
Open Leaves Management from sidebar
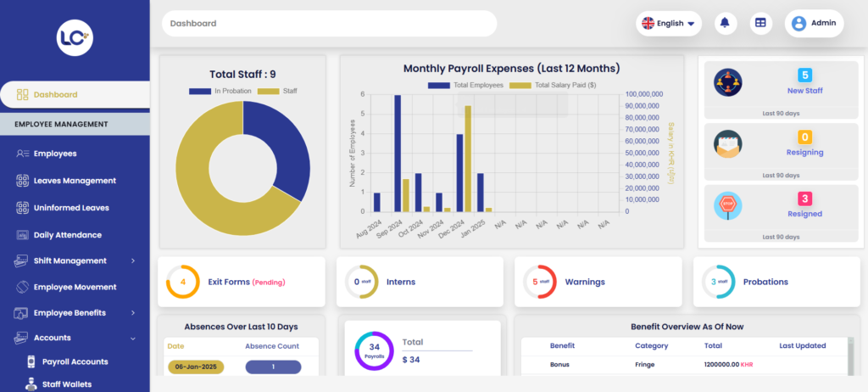(75, 181)
